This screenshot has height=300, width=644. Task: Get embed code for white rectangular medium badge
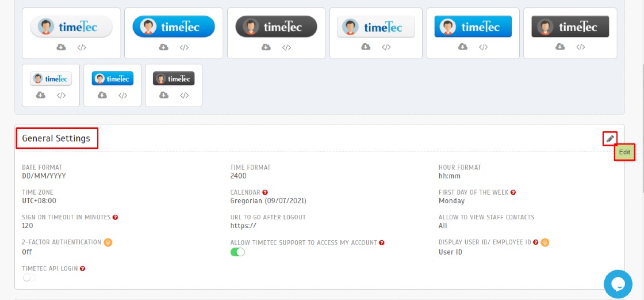386,47
